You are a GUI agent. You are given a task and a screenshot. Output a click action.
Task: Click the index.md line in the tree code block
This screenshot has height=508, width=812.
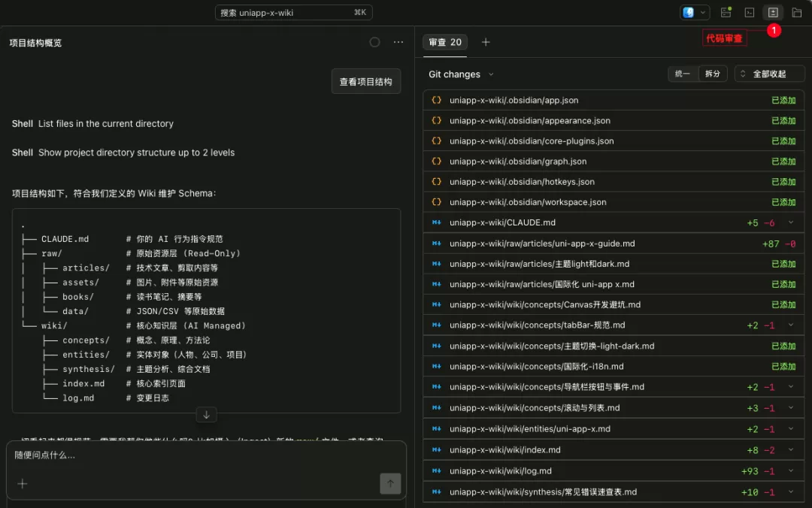coord(114,384)
